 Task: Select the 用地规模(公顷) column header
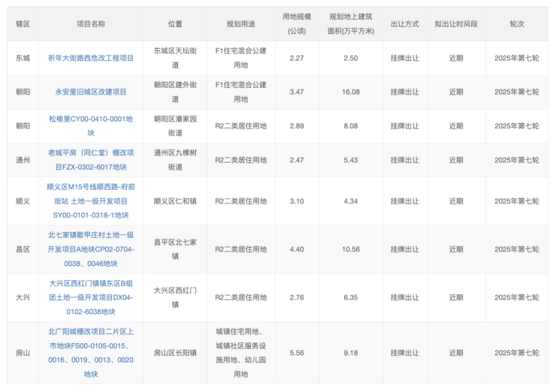click(297, 23)
